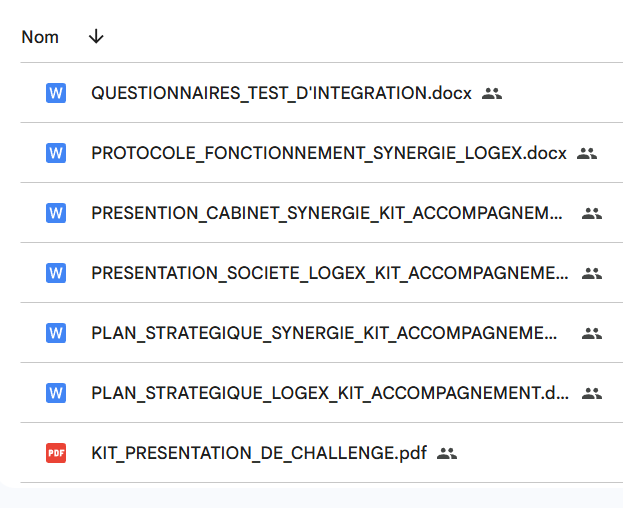The width and height of the screenshot is (623, 508).
Task: Click shared-people icon next to PROTOCOLE_FONCTIONNEMENT_SYNERGIE_LOGEX.docx
Action: click(x=587, y=153)
